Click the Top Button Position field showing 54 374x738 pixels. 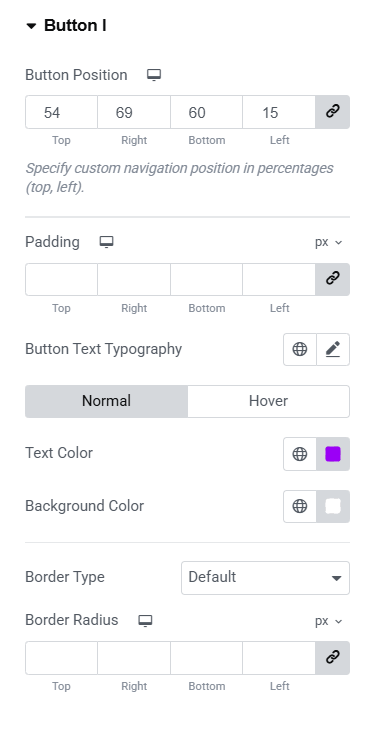point(61,112)
